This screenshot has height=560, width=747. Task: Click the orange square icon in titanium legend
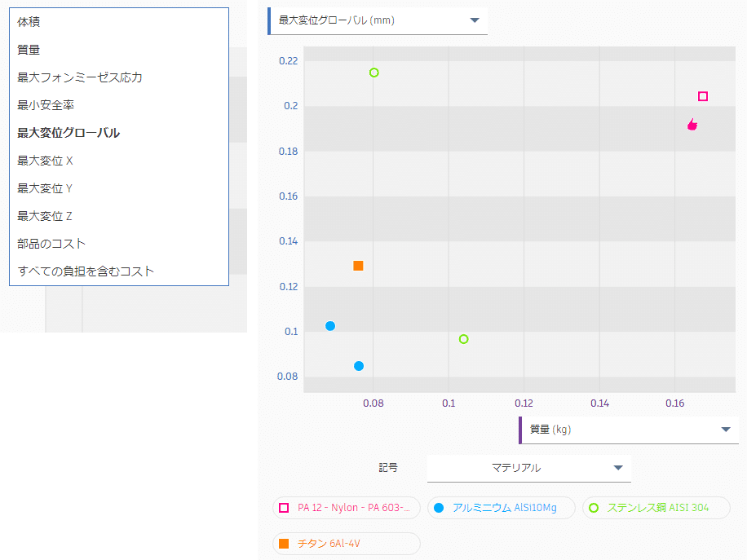click(284, 544)
